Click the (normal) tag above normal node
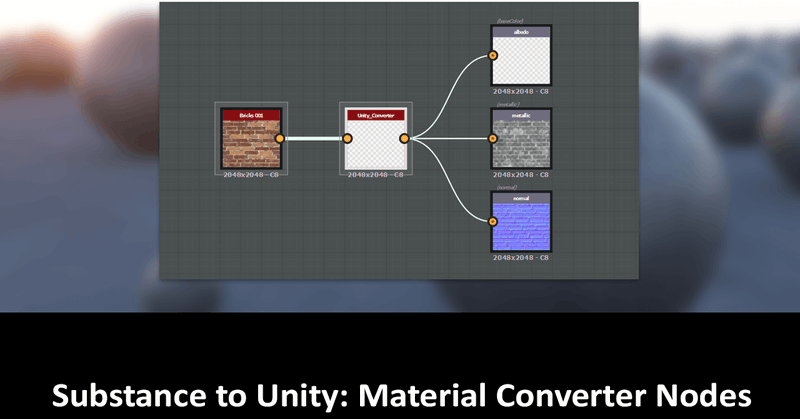This screenshot has height=419, width=800. [507, 187]
